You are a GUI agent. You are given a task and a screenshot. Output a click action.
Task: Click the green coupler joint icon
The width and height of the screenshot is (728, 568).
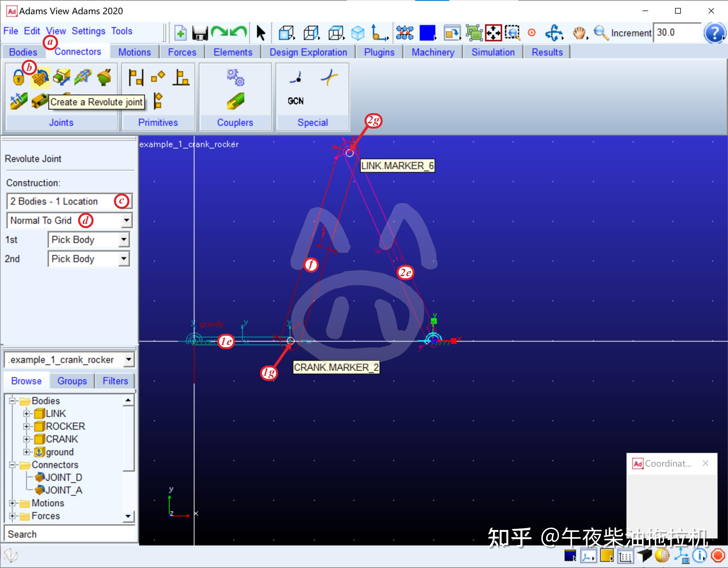pos(235,101)
